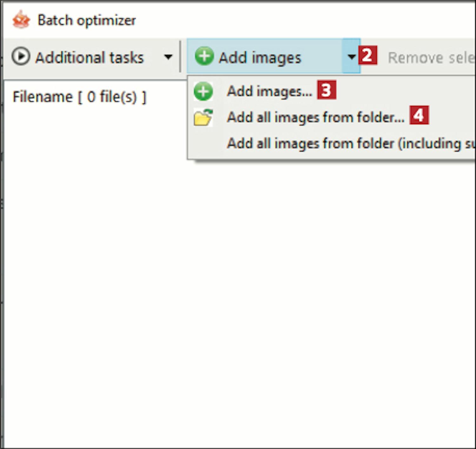476x449 pixels.
Task: Click the greyed-out Remove selected button
Action: click(431, 58)
